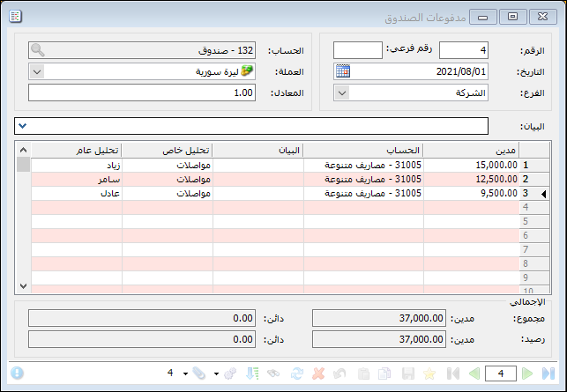Image resolution: width=567 pixels, height=392 pixels.
Task: Click the refresh arrows icon
Action: point(296,374)
